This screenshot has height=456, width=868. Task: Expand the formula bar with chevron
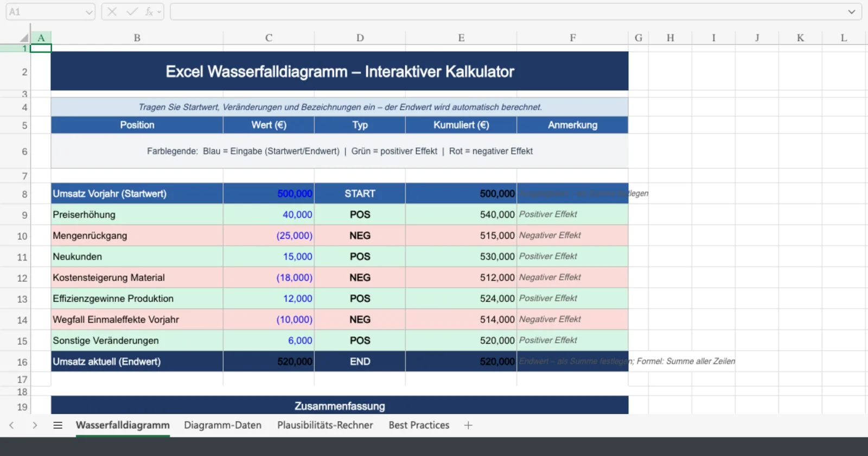pos(852,12)
